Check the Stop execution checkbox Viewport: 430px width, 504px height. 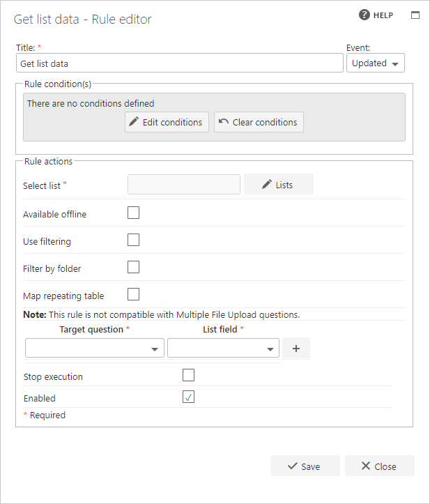tap(188, 375)
